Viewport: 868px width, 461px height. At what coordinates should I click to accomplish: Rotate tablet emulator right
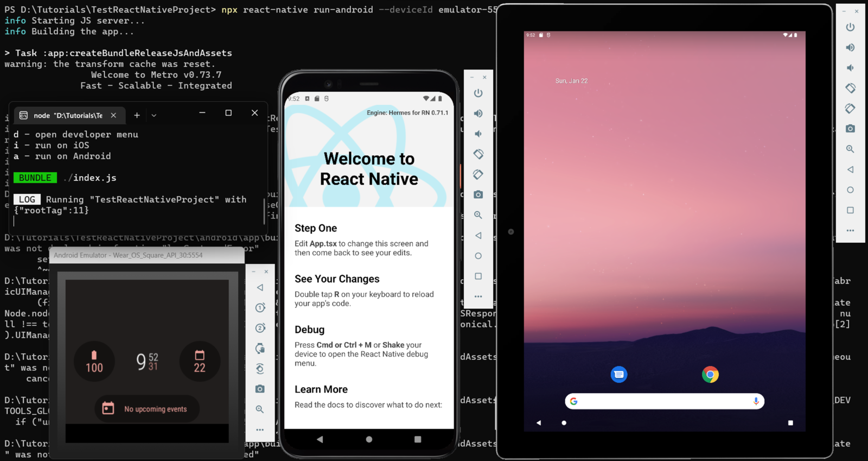pyautogui.click(x=850, y=109)
